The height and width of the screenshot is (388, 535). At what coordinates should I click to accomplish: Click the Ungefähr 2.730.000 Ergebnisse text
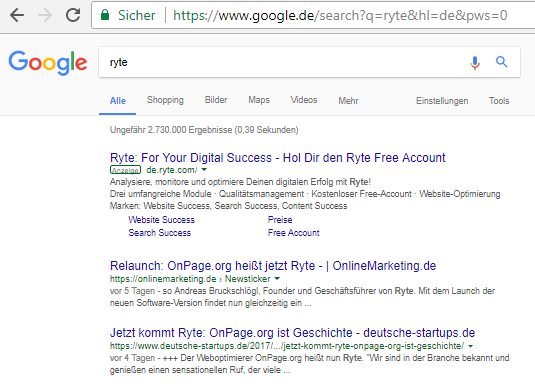204,130
